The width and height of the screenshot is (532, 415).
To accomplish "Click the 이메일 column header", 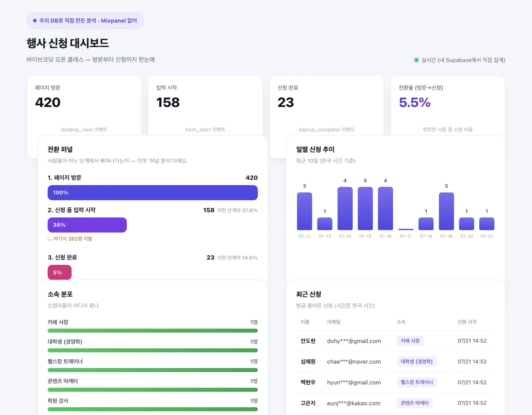I will tap(333, 322).
